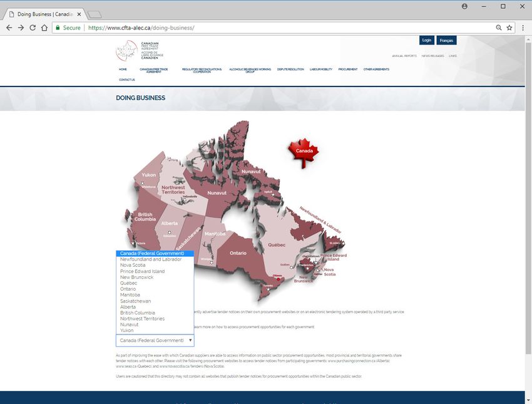Open the Canadian Free Trade Agreement menu
This screenshot has width=532, height=404.
click(x=154, y=70)
